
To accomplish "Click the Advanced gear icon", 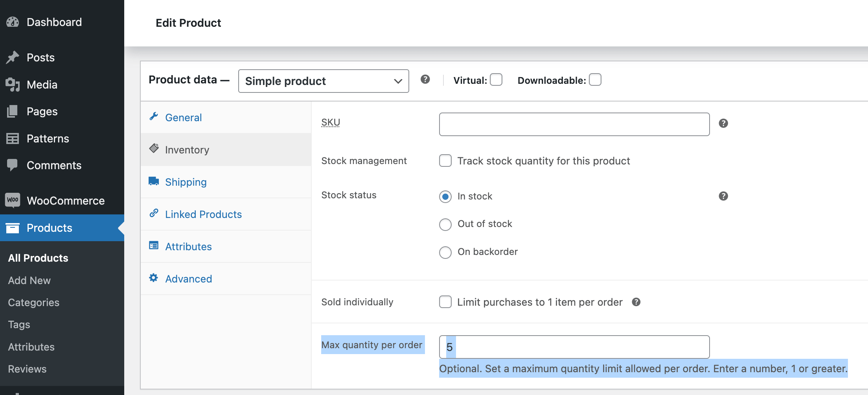I will click(x=154, y=278).
